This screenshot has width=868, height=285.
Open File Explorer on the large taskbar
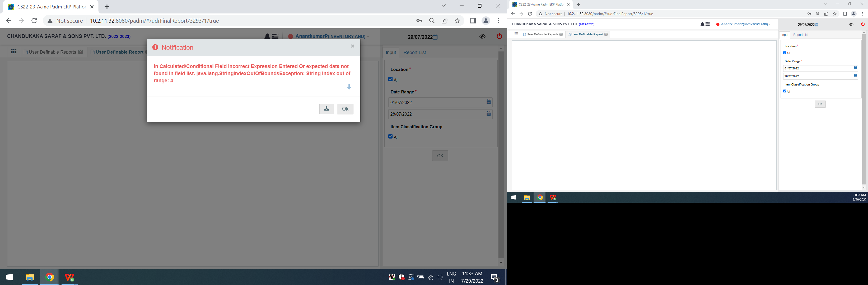(x=30, y=277)
